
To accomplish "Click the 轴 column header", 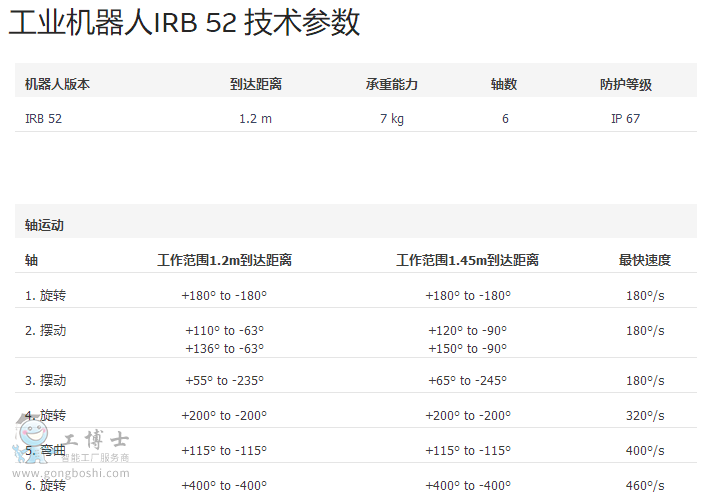I will click(31, 260).
